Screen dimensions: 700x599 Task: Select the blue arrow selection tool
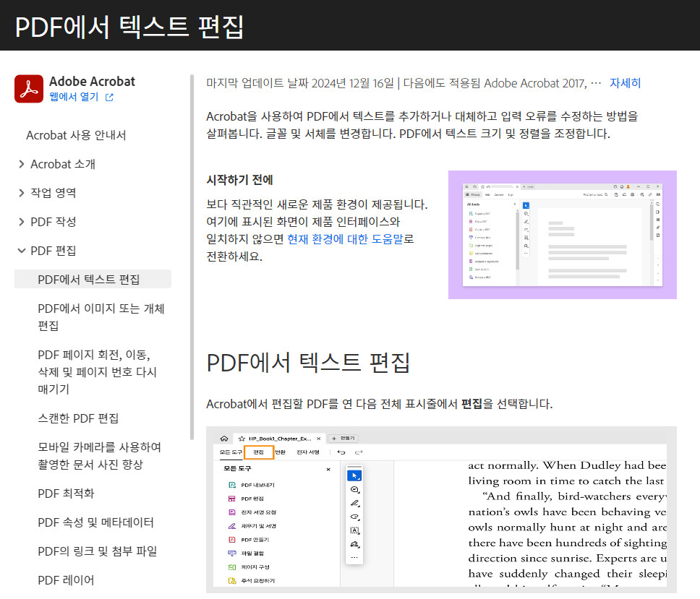(x=354, y=475)
